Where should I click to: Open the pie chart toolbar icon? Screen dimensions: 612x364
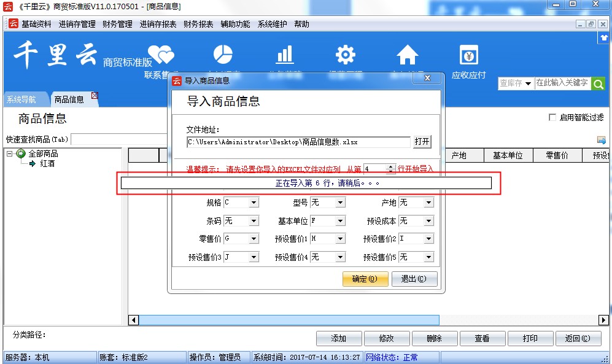coord(223,55)
